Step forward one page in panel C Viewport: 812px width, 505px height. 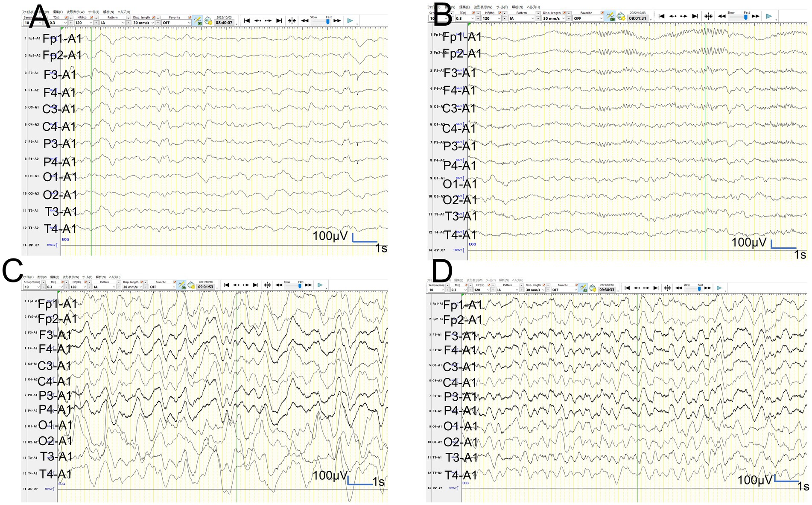pyautogui.click(x=245, y=285)
